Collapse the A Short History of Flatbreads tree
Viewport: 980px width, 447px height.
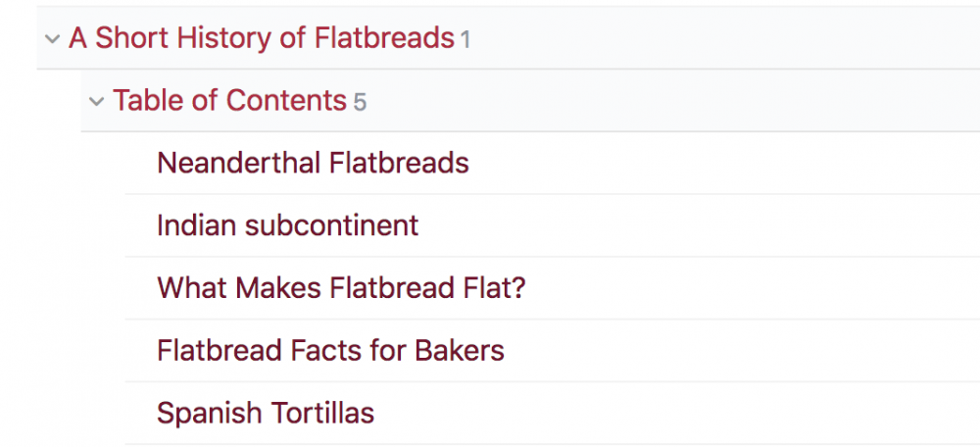tap(52, 39)
